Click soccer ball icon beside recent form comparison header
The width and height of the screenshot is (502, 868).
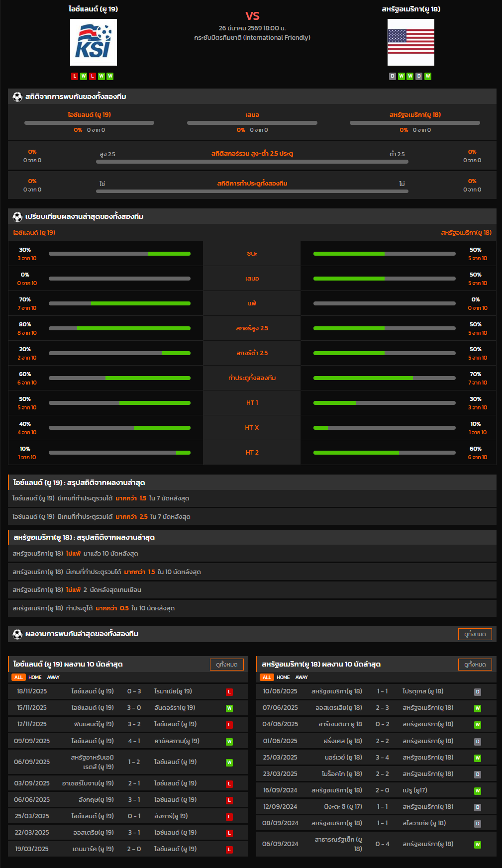17,216
